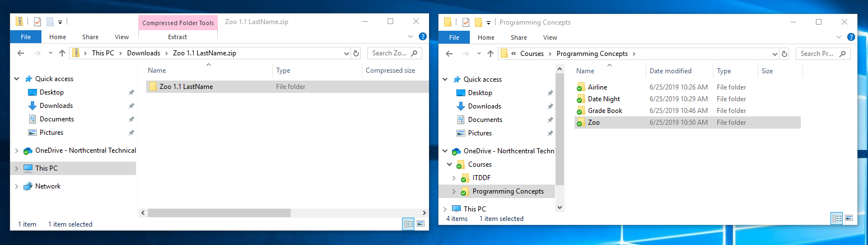Image resolution: width=868 pixels, height=245 pixels.
Task: Sort files by Date modified column
Action: coord(670,71)
